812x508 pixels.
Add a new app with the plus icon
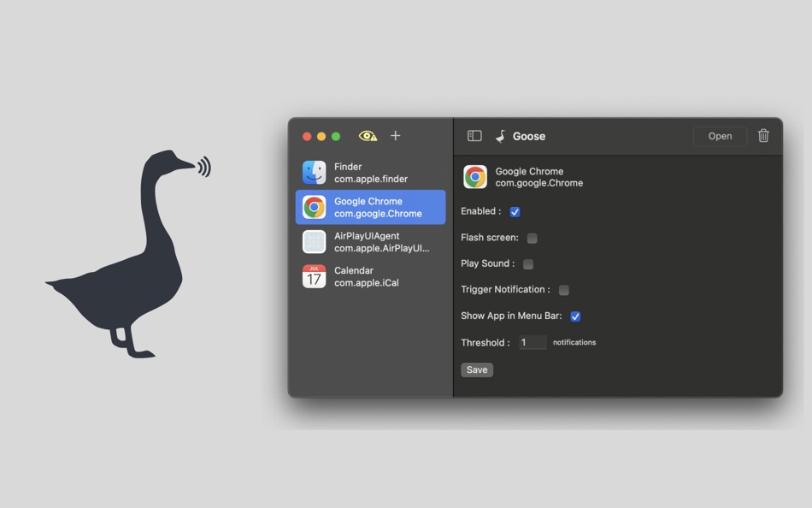pyautogui.click(x=395, y=136)
